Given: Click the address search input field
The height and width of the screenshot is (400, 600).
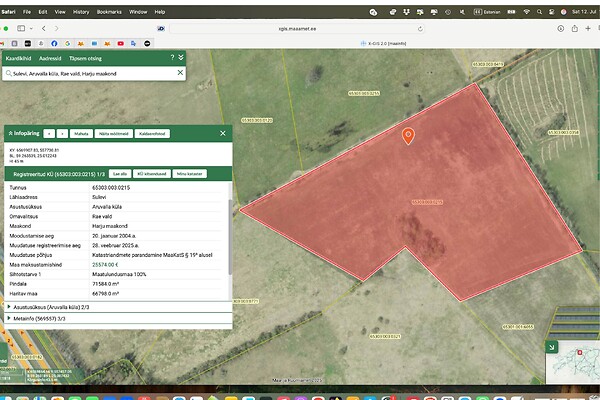Looking at the screenshot, I should click(88, 73).
